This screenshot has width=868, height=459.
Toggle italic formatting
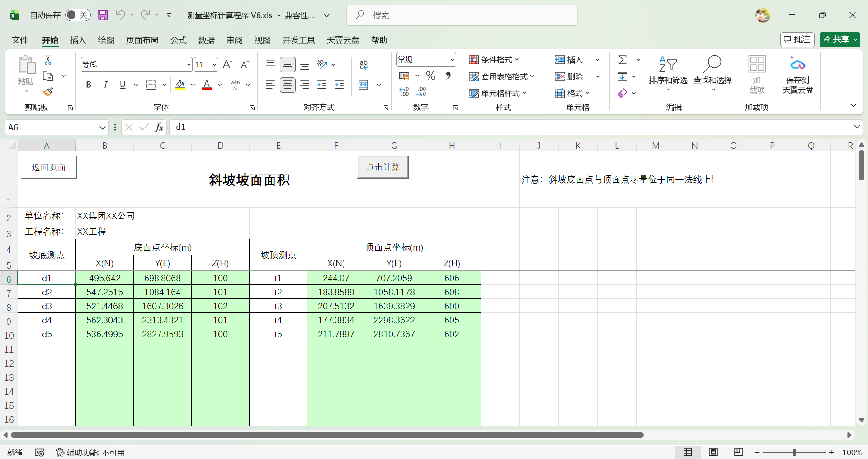tap(105, 85)
